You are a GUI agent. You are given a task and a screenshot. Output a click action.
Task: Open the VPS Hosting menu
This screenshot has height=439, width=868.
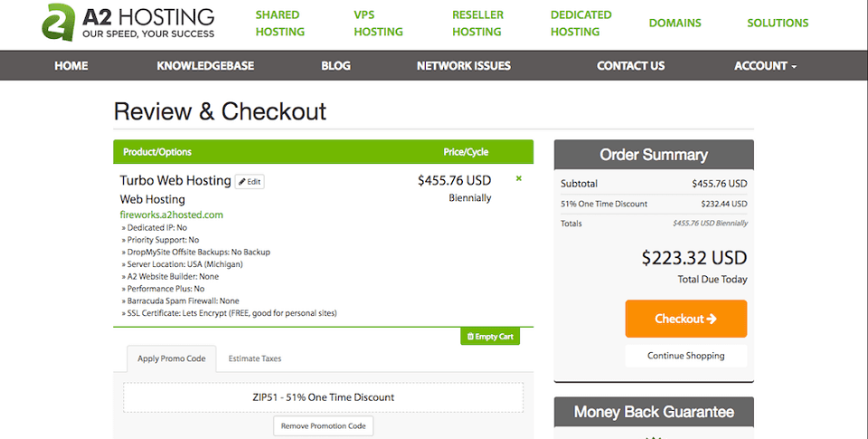pyautogui.click(x=379, y=24)
